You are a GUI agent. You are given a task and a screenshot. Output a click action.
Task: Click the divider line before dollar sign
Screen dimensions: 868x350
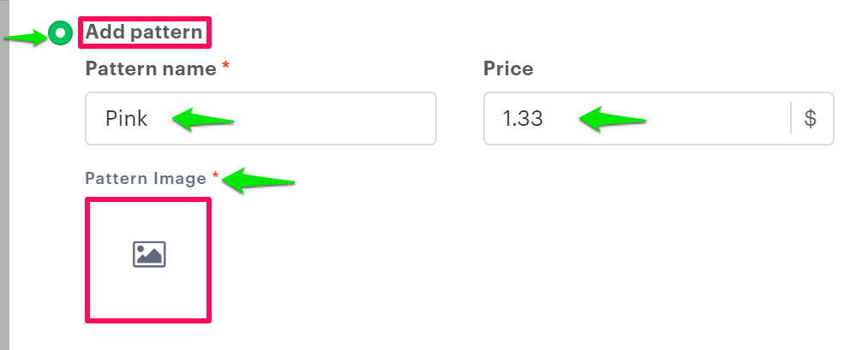[x=791, y=119]
